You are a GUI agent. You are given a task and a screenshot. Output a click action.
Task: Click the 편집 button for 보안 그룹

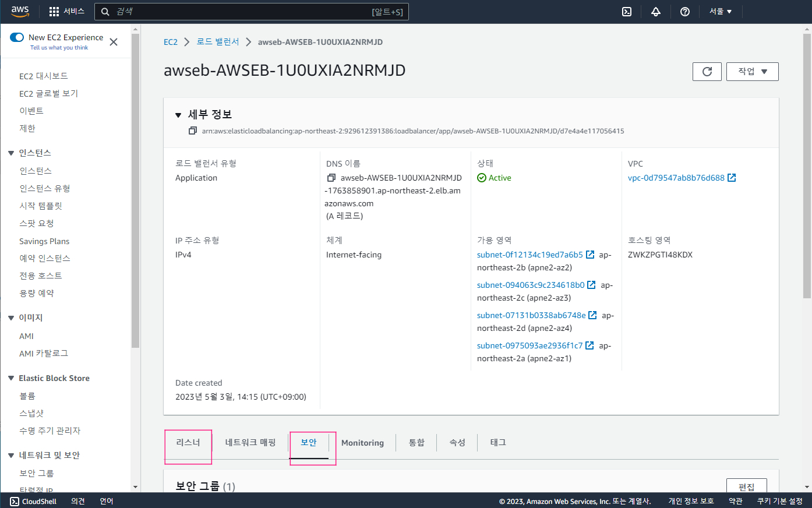click(x=747, y=486)
